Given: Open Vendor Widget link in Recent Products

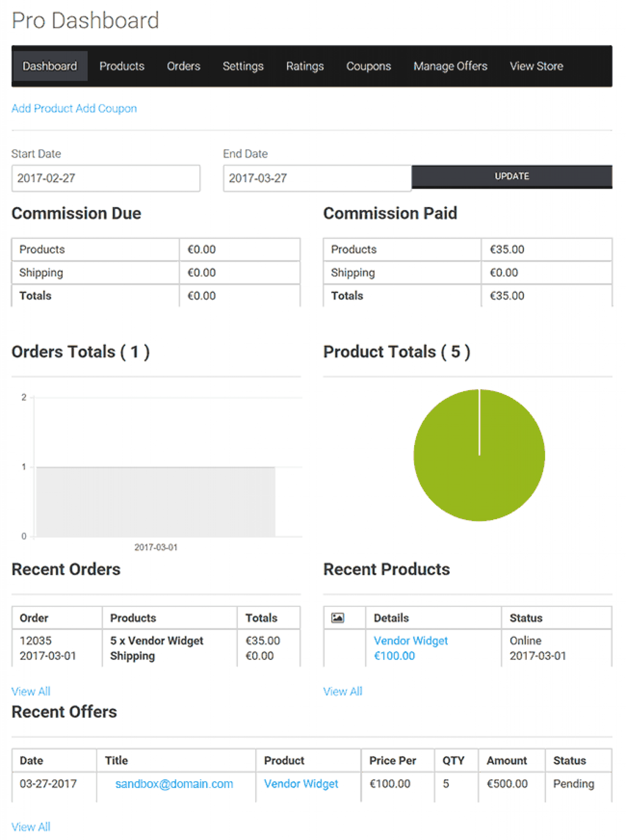Looking at the screenshot, I should [410, 641].
